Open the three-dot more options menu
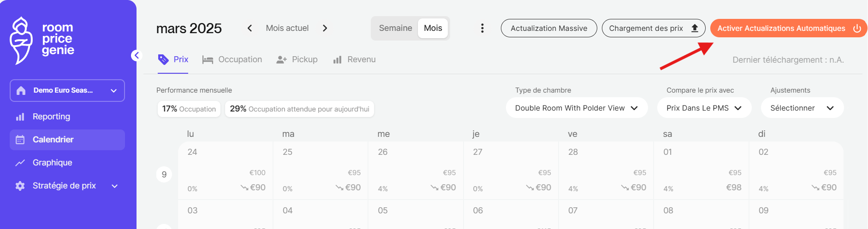The image size is (868, 229). 482,28
